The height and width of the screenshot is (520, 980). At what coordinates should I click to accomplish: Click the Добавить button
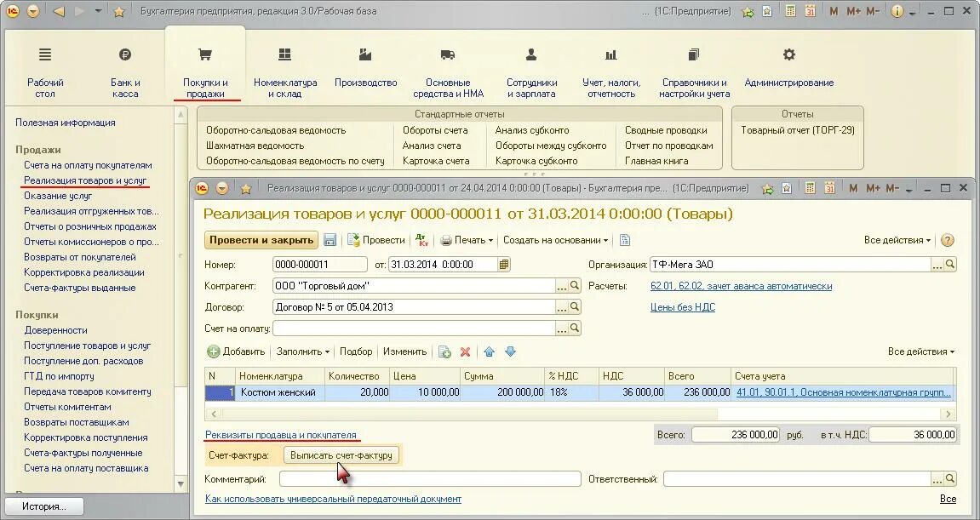(236, 351)
